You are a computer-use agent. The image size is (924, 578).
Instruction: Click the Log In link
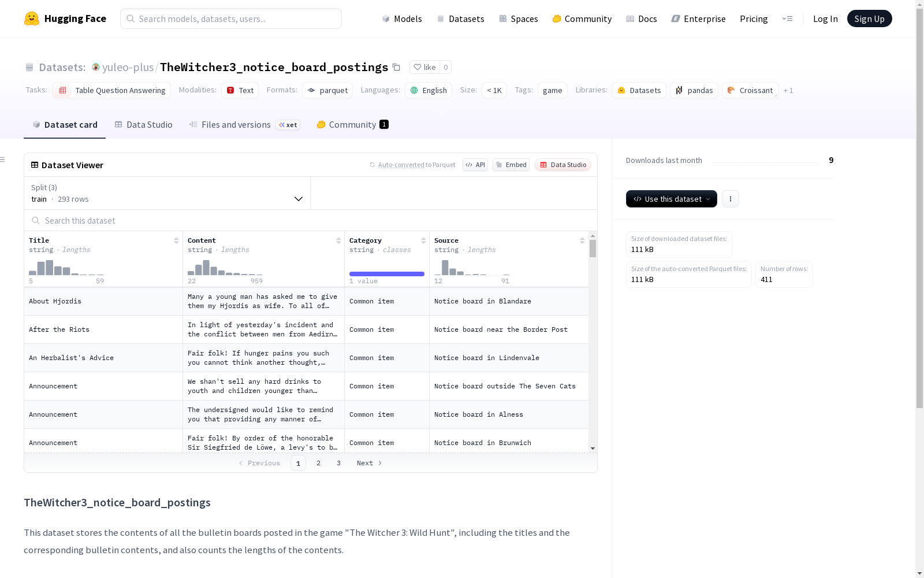coord(825,18)
